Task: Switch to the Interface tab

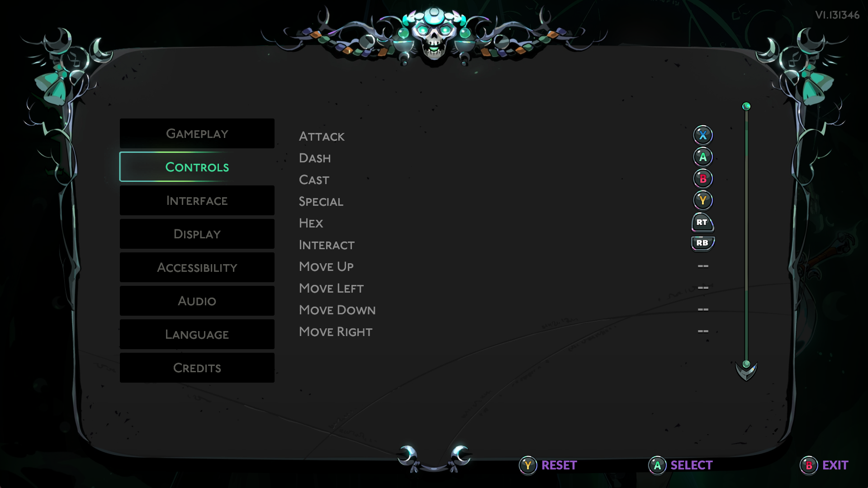Action: pos(197,200)
